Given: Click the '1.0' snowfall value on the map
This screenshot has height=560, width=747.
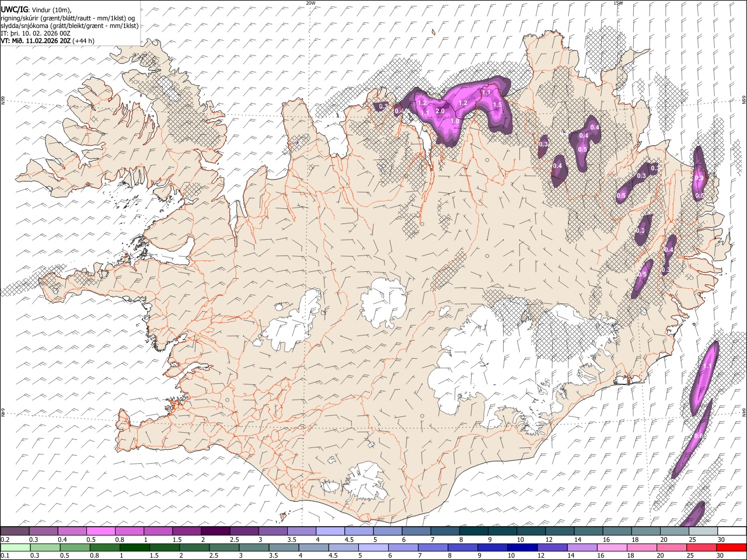Looking at the screenshot, I should click(x=455, y=121).
